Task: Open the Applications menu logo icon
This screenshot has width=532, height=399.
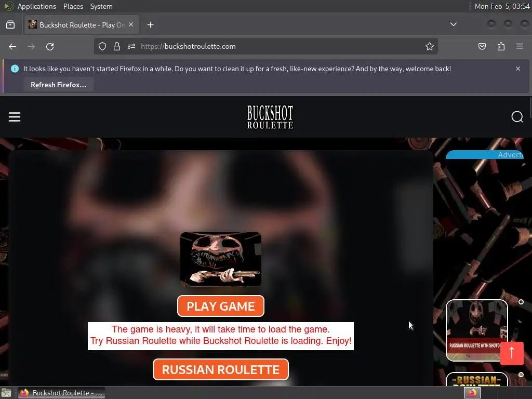Action: tap(9, 6)
